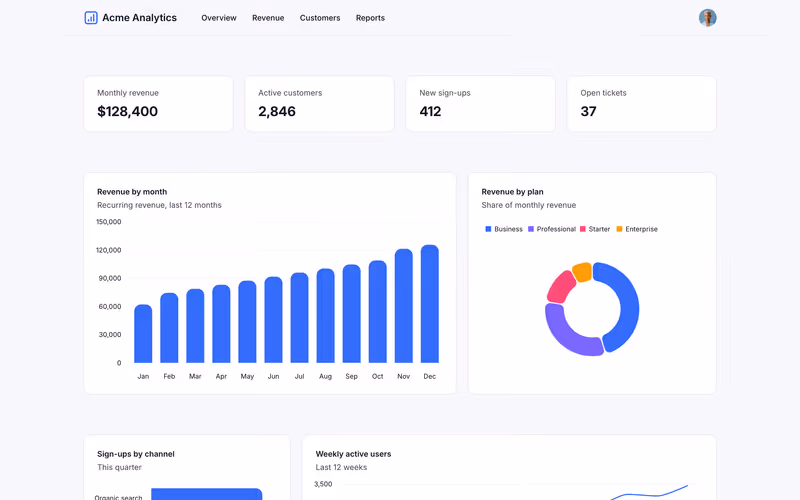Screen dimensions: 800x500
Task: Click the 3,500 axis label
Action: pyautogui.click(x=323, y=484)
